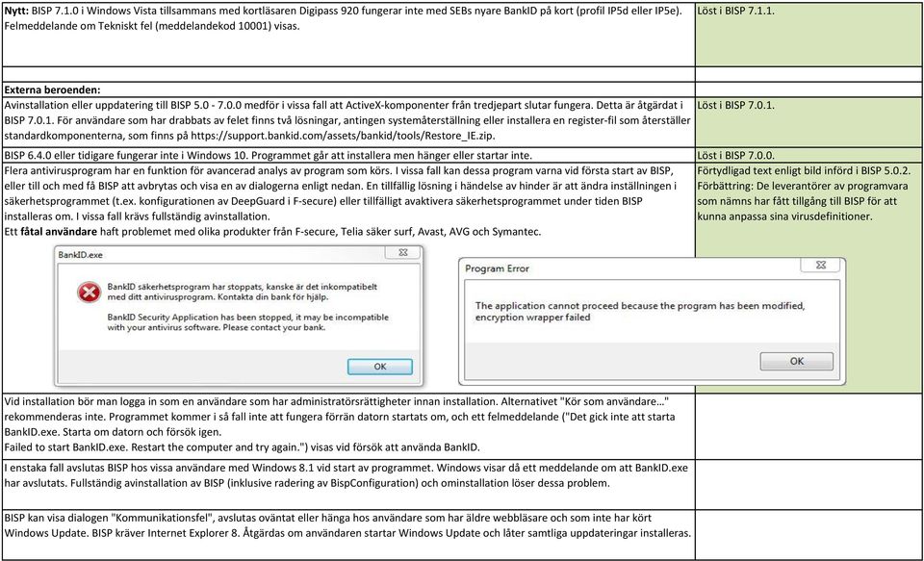The height and width of the screenshot is (561, 924).
Task: Click the 'BISP 6.4.0 eller tidigare' row
Action: [x=348, y=156]
